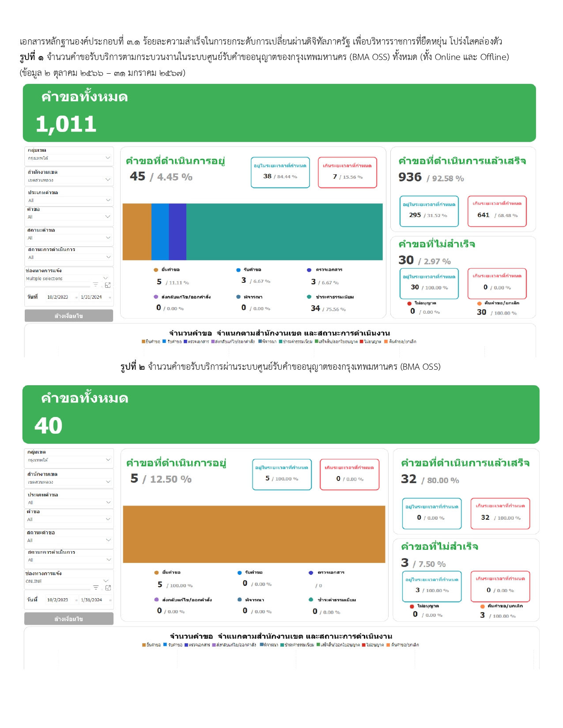Click focus mode icon near Multiple selections

pyautogui.click(x=108, y=285)
